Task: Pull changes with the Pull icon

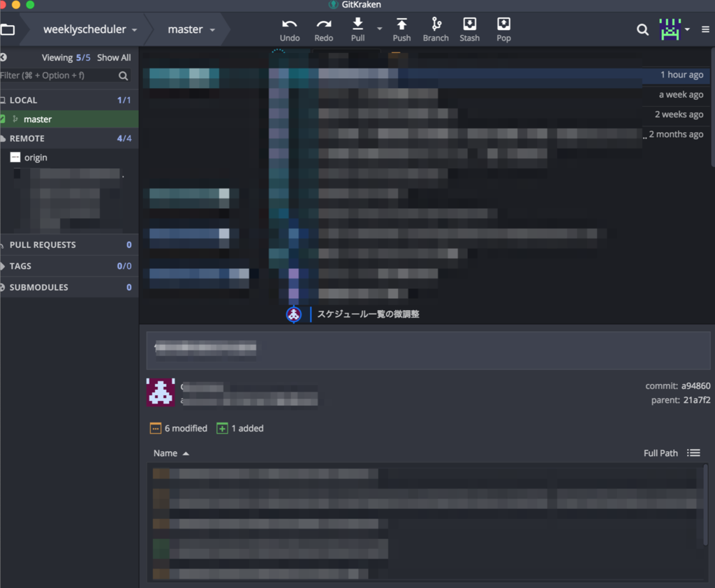Action: [x=358, y=23]
